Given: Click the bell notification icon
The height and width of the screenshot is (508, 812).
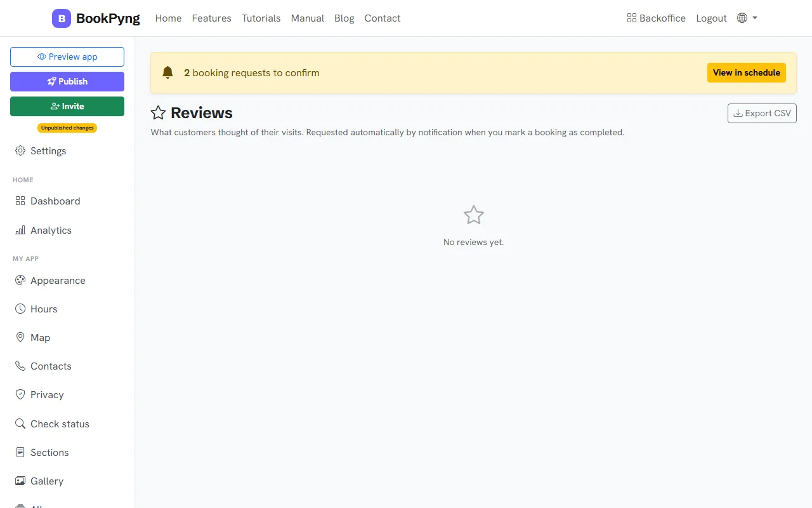Looking at the screenshot, I should click(167, 72).
